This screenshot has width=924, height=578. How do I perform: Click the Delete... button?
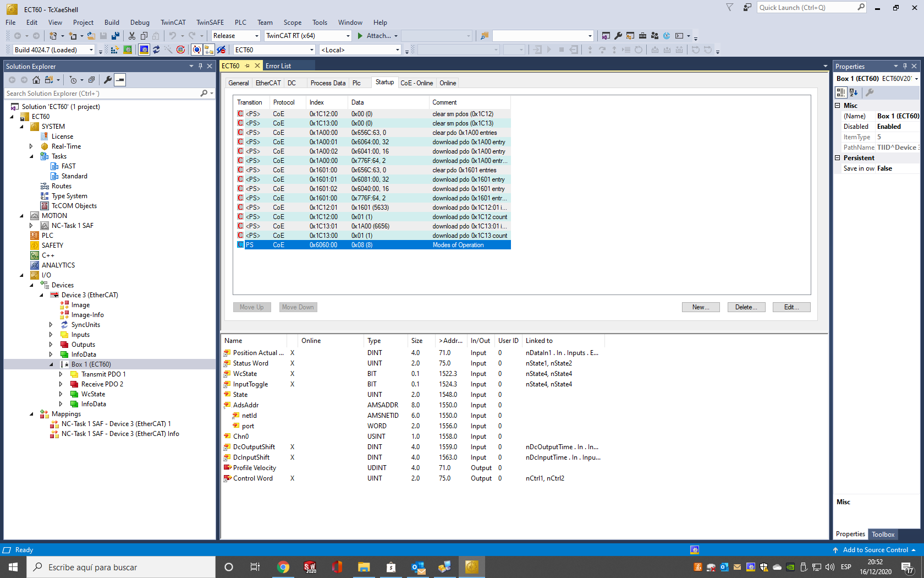[746, 307]
